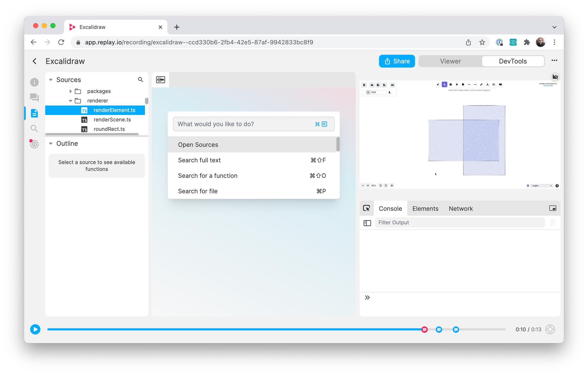This screenshot has width=588, height=375.
Task: Bookmark page with the star icon
Action: (x=482, y=42)
